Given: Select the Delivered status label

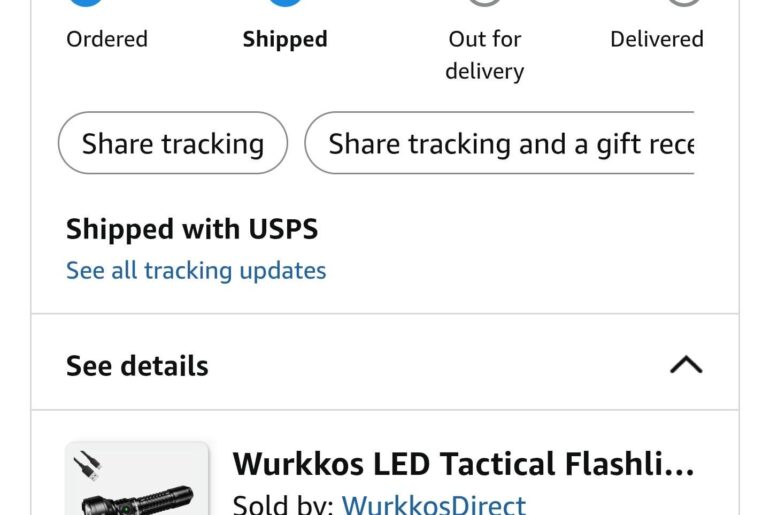Looking at the screenshot, I should click(656, 40).
